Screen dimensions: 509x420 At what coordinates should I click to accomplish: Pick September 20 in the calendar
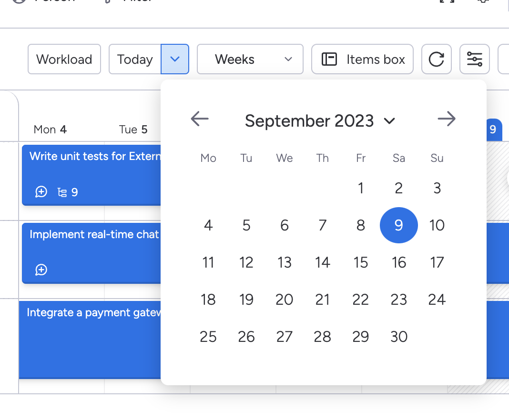284,300
